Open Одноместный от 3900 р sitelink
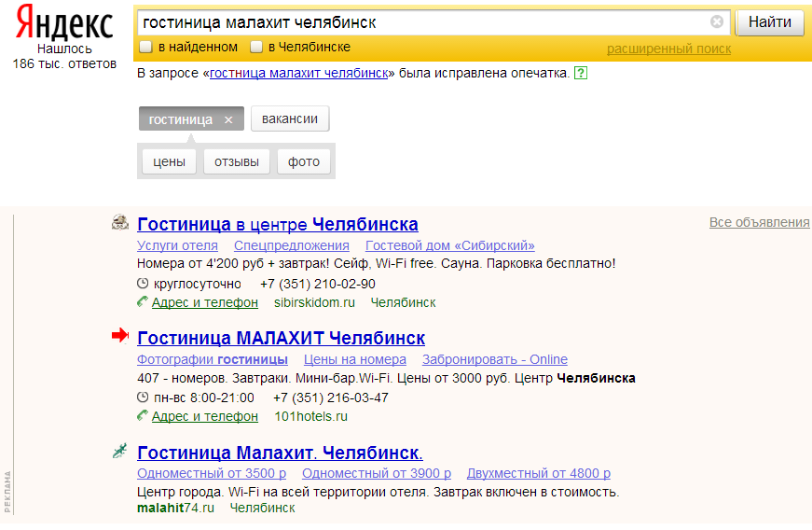This screenshot has height=530, width=812. 377,473
